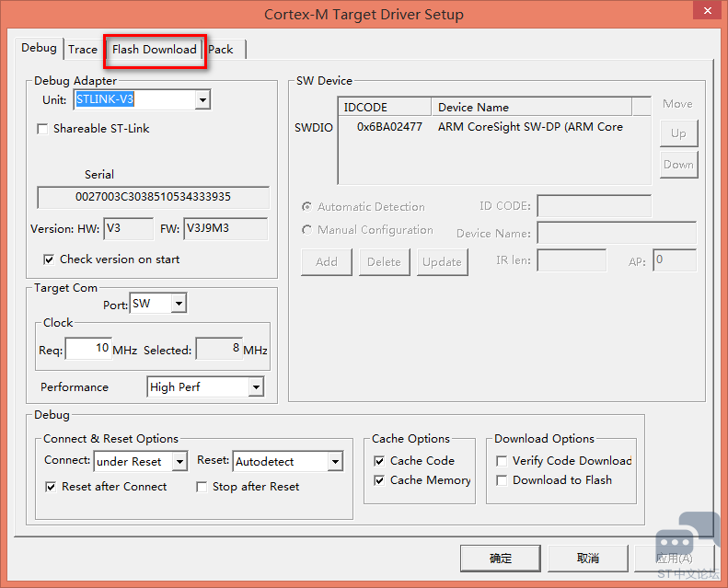Enable Download to Flash checkbox
728x588 pixels.
[x=502, y=480]
